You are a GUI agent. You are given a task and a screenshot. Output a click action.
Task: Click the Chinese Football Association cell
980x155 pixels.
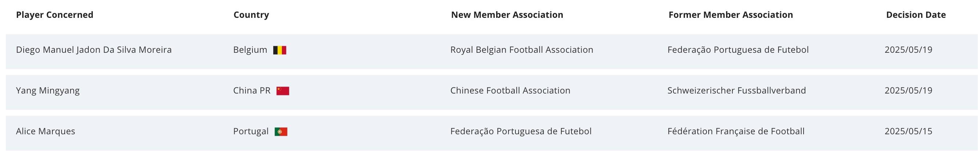510,91
